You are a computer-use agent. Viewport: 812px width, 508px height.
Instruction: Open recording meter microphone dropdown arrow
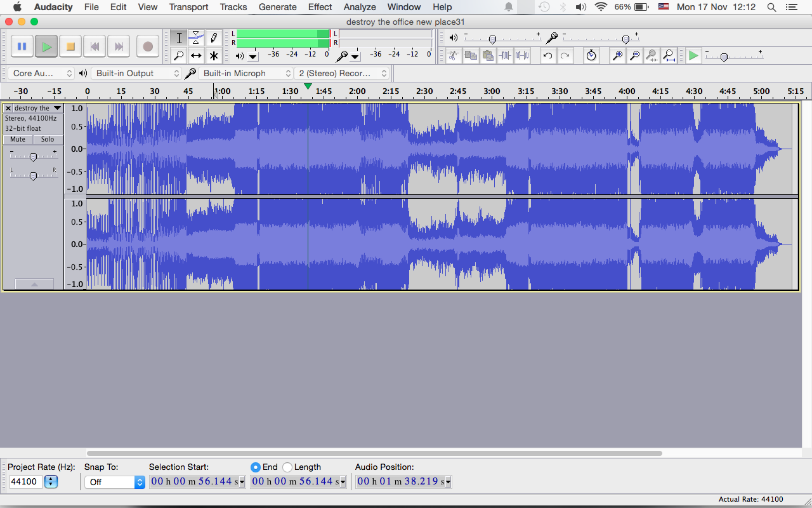pos(355,57)
